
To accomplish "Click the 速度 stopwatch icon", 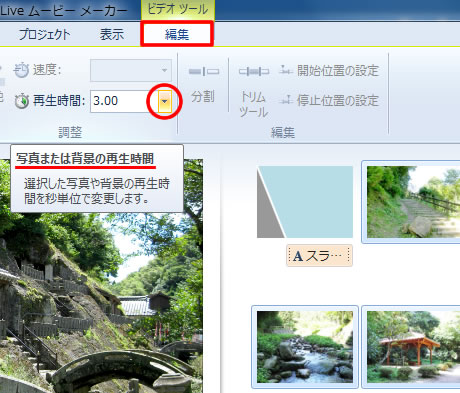I will 22,70.
